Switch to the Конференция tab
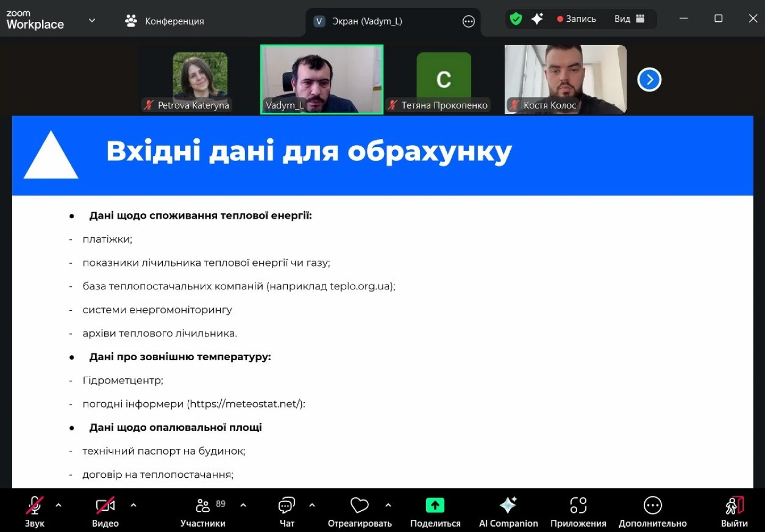This screenshot has width=765, height=532. 165,21
